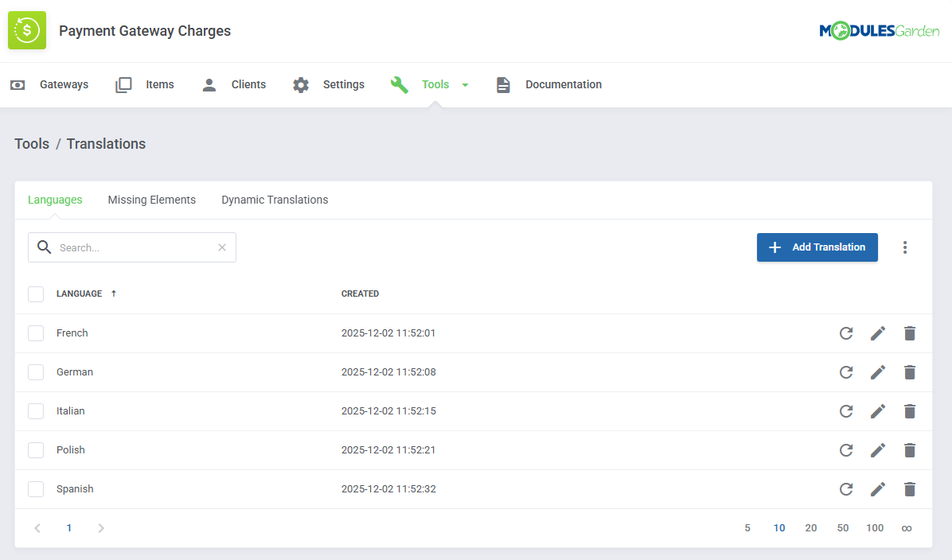Select the French language checkbox

point(36,333)
